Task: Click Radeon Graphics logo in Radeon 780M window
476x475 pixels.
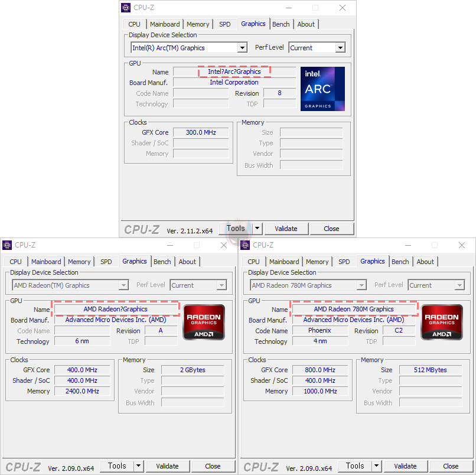Action: click(442, 322)
